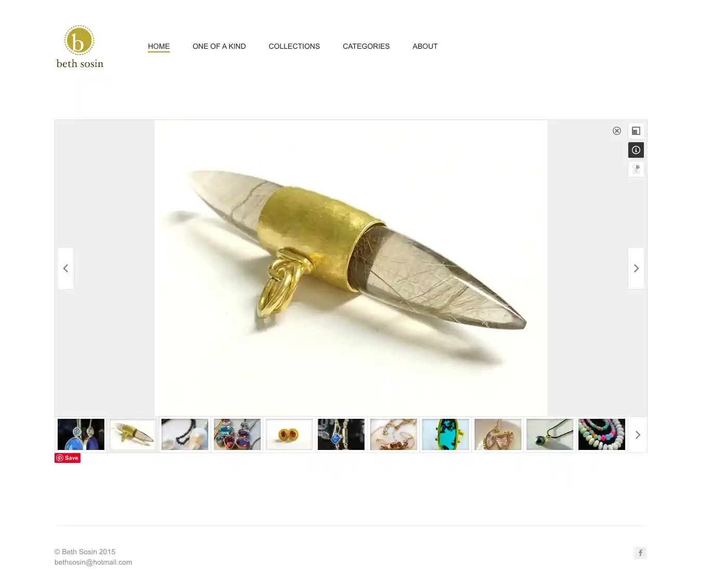Select the turquoise oval ring thumbnail
This screenshot has width=701, height=588.
tap(446, 434)
